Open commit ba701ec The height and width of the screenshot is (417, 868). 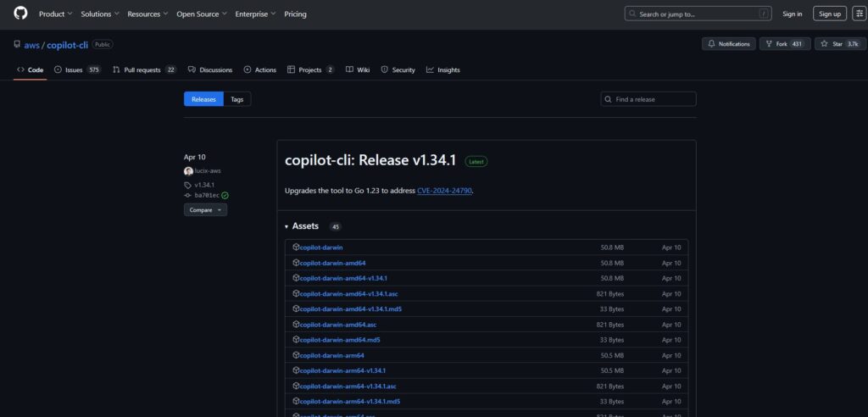[x=207, y=196]
